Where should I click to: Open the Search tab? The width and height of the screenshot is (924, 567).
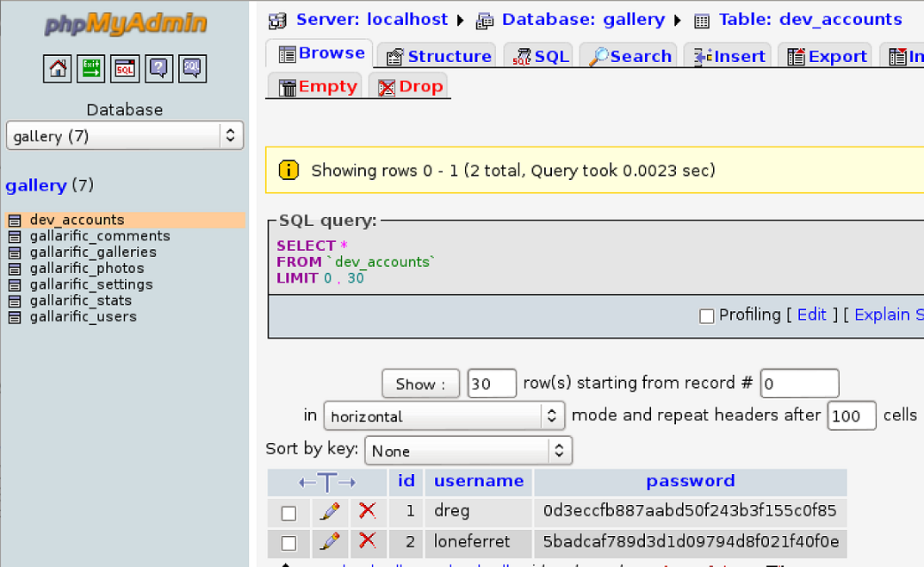tap(629, 56)
